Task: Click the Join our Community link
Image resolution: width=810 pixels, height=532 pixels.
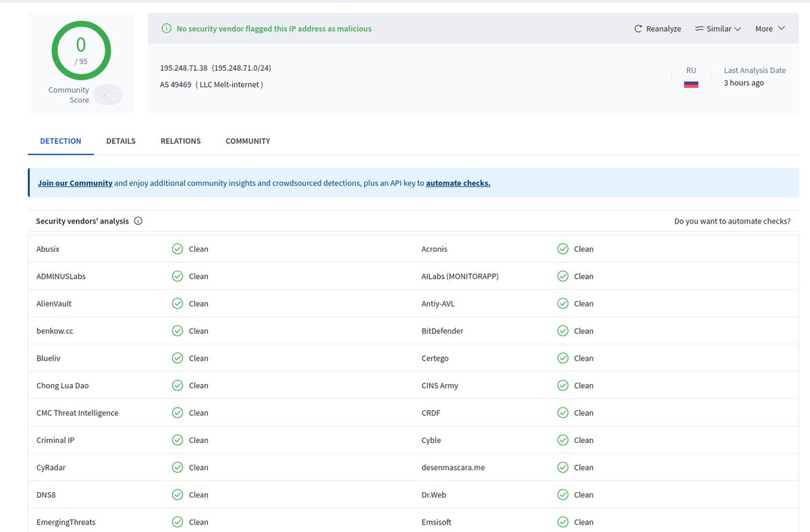Action: [75, 183]
